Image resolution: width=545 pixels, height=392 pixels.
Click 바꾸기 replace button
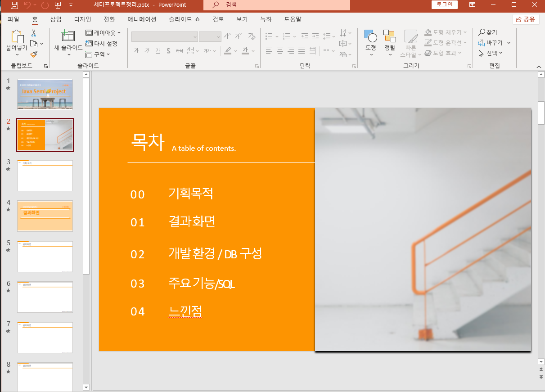[x=491, y=43]
